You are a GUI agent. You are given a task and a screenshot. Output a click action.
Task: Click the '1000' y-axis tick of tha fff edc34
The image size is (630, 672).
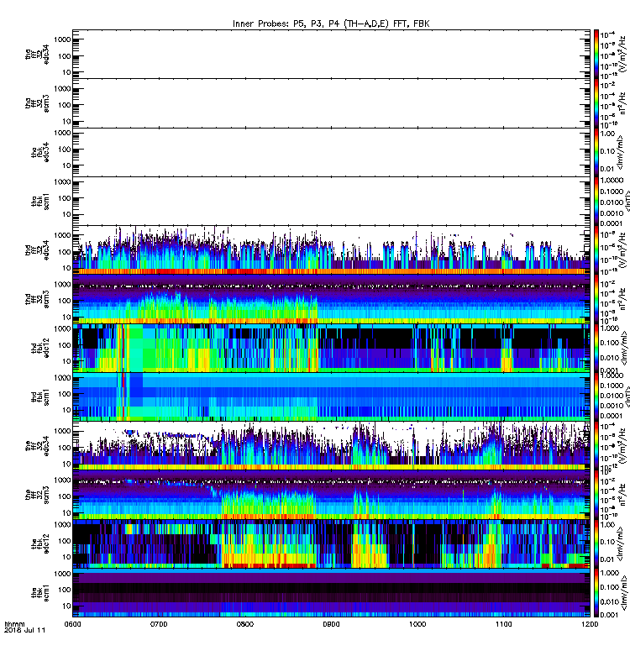point(62,39)
